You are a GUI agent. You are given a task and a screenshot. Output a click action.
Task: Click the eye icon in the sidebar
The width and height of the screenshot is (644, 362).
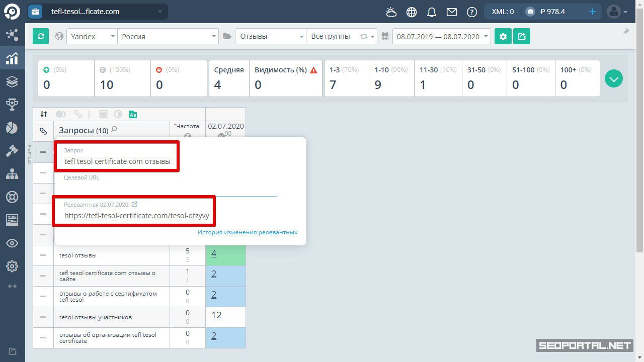coord(12,243)
